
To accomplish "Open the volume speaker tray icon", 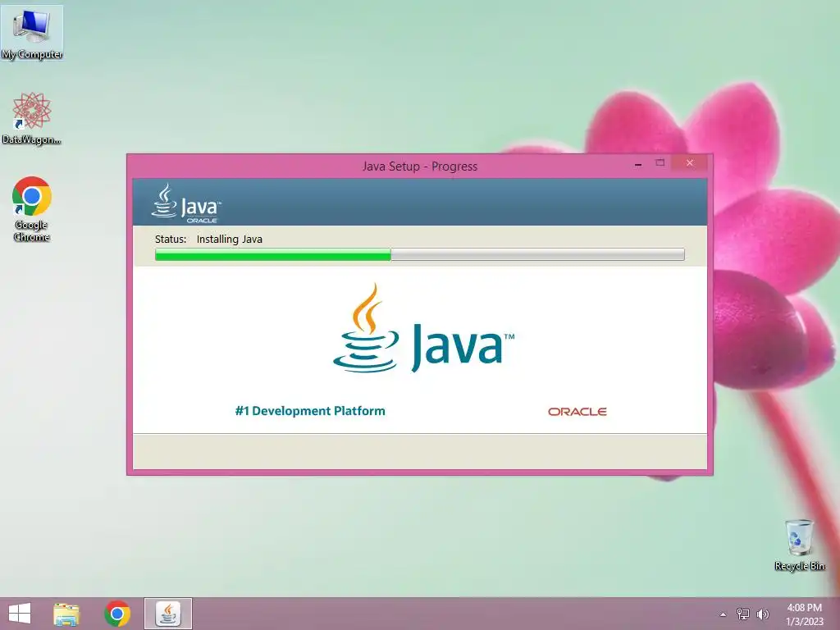I will coord(763,614).
